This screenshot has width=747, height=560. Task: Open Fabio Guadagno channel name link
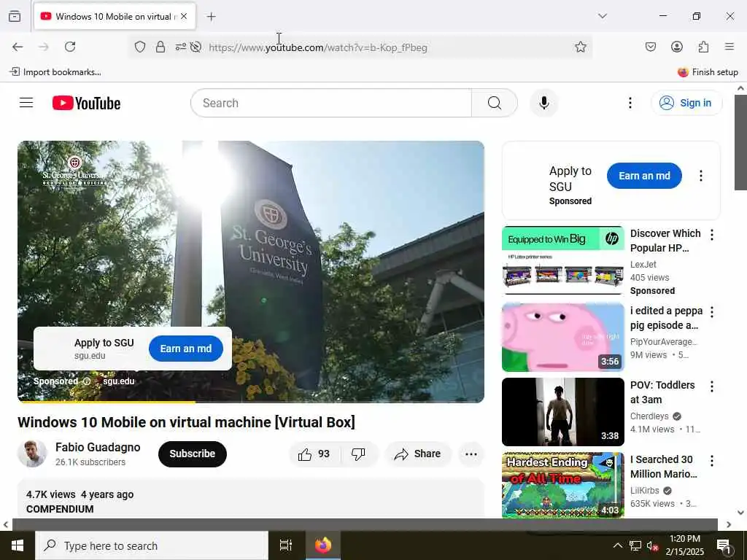pos(98,447)
